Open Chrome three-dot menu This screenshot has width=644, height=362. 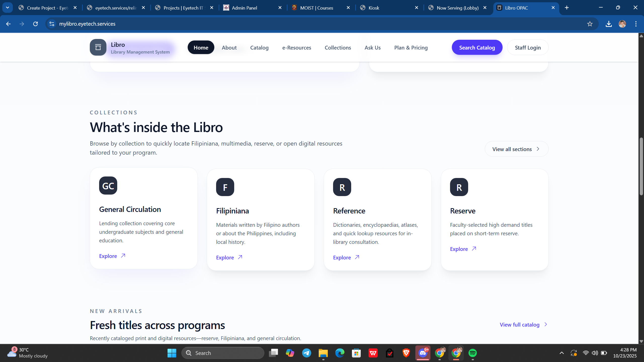636,24
